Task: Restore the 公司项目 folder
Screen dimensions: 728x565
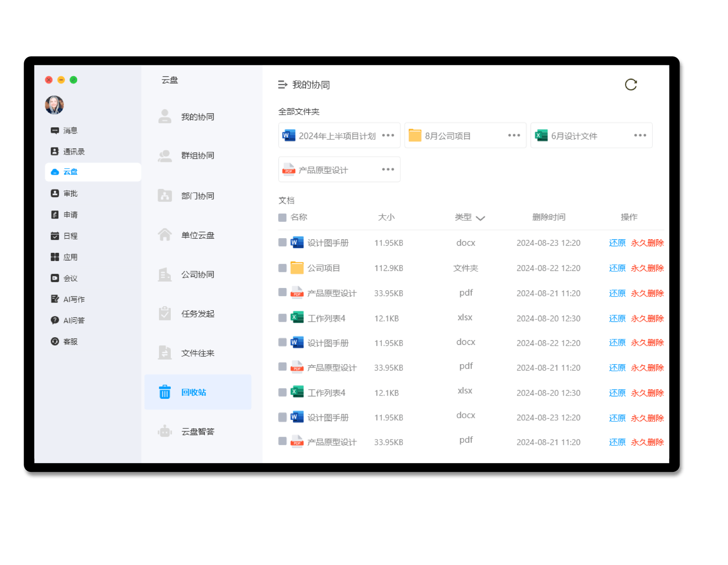Action: 617,268
